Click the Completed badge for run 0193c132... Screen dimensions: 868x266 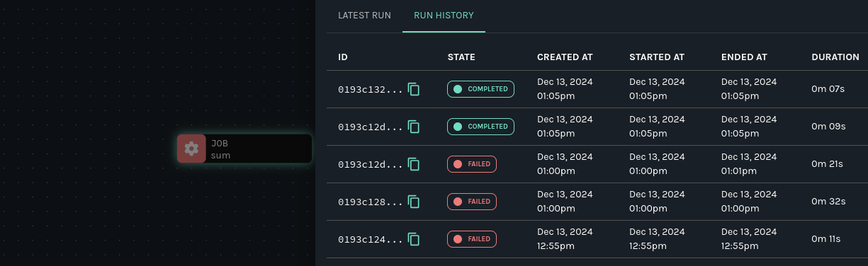click(x=480, y=89)
